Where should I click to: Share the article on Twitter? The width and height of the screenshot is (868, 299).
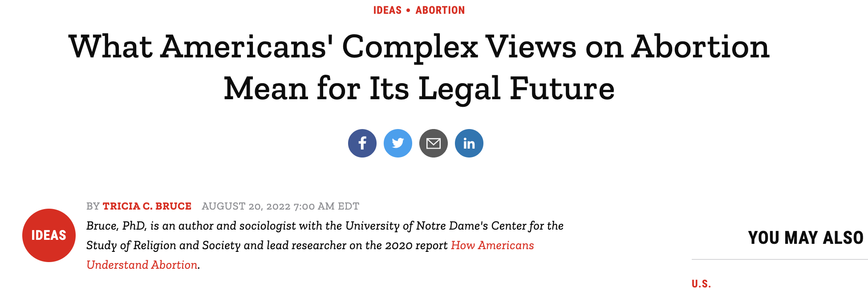point(397,143)
